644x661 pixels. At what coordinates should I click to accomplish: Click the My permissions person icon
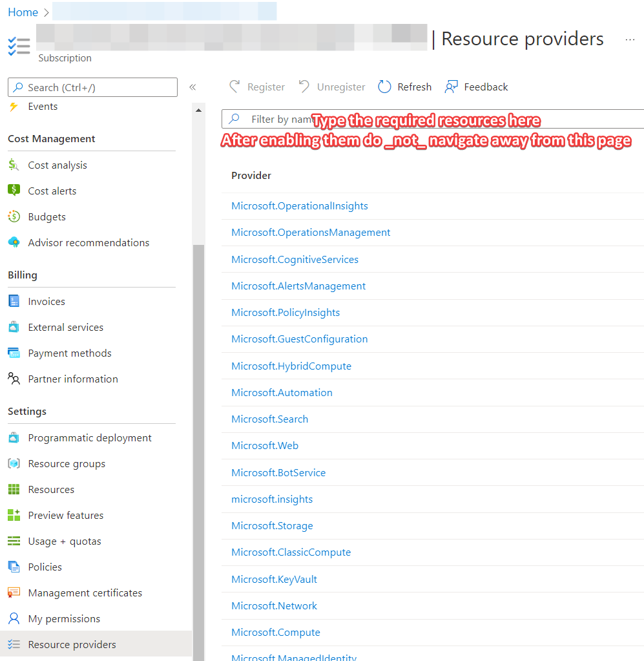click(x=14, y=618)
